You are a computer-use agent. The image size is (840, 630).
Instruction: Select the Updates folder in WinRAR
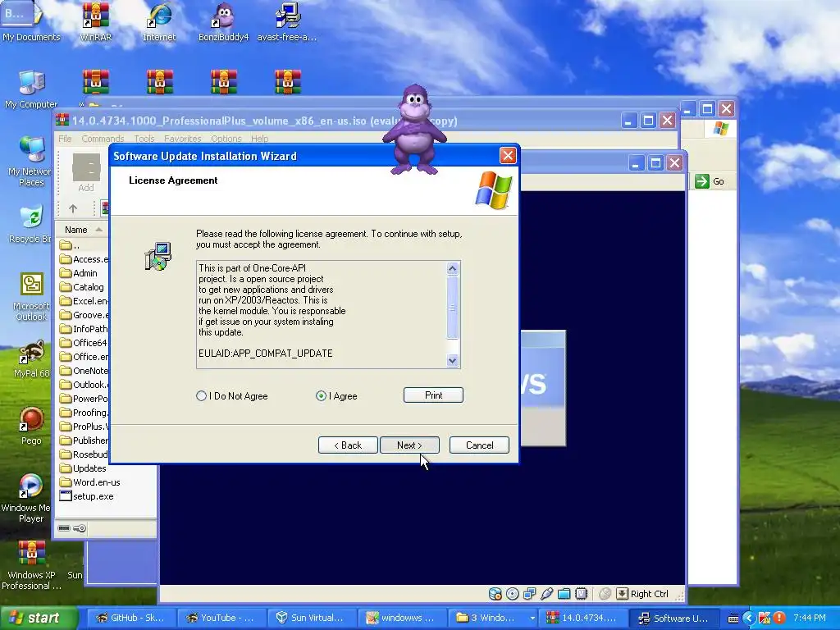click(84, 468)
